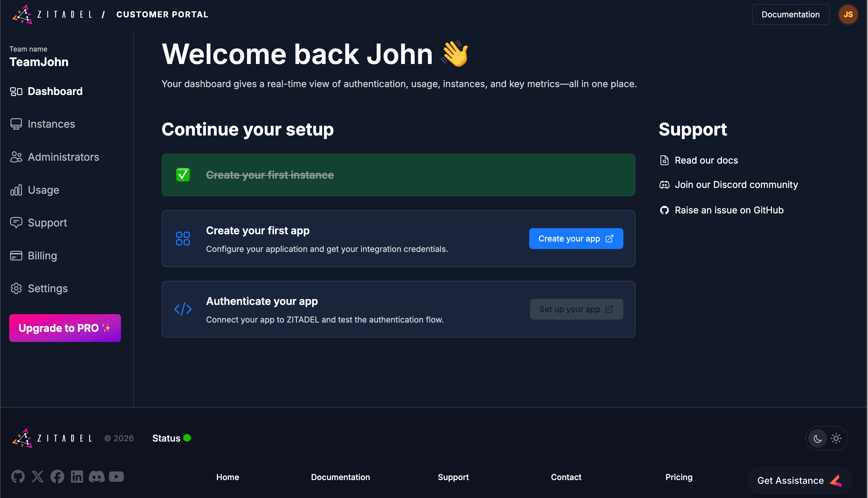The image size is (868, 498).
Task: Open the JS user avatar menu
Action: click(x=848, y=14)
